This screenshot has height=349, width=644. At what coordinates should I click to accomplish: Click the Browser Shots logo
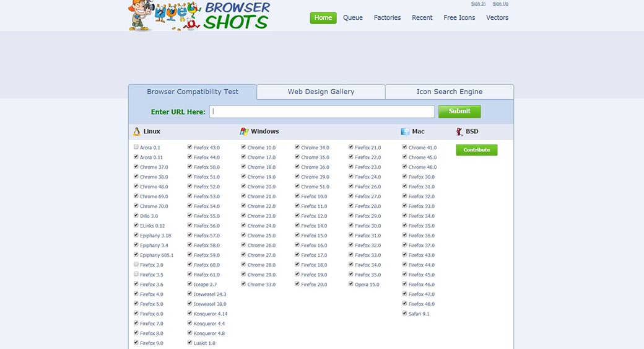(199, 16)
